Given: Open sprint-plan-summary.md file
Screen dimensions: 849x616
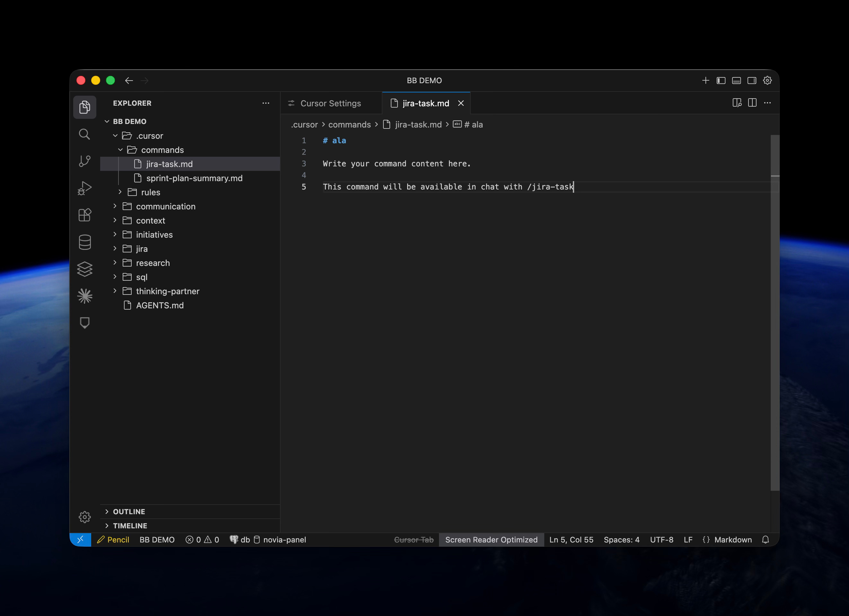Looking at the screenshot, I should (x=194, y=178).
